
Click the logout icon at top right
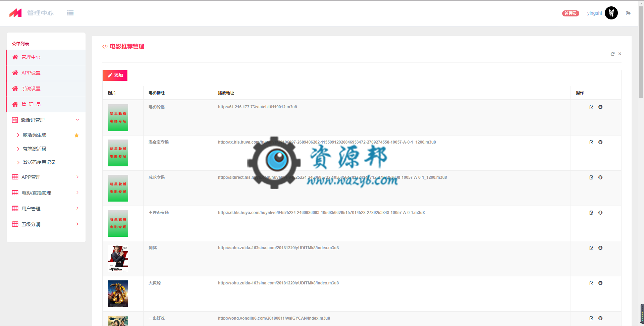click(x=628, y=13)
